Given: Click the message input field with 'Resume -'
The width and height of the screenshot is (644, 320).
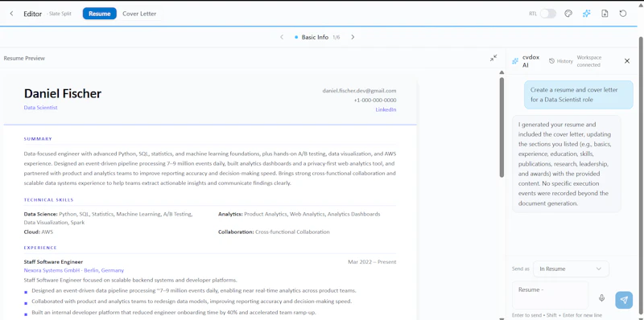Looking at the screenshot, I should point(550,295).
